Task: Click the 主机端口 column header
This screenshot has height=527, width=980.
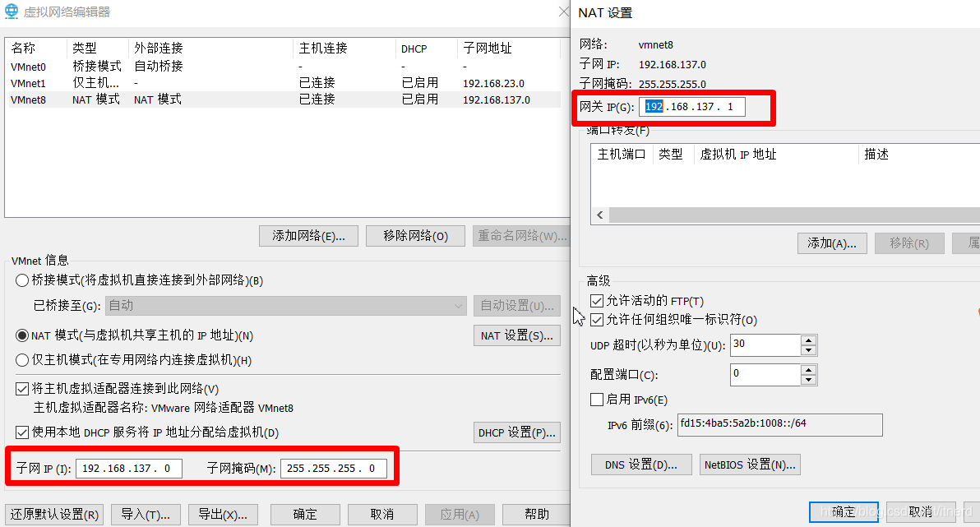Action: [x=622, y=155]
